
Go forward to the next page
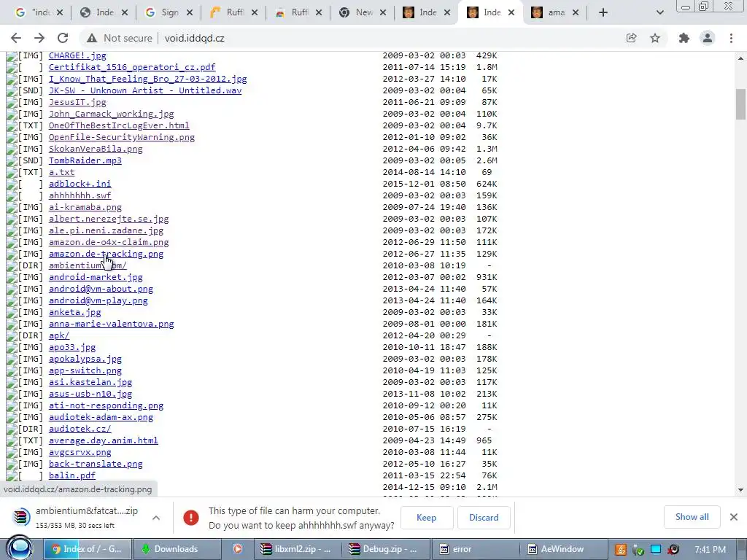(39, 38)
